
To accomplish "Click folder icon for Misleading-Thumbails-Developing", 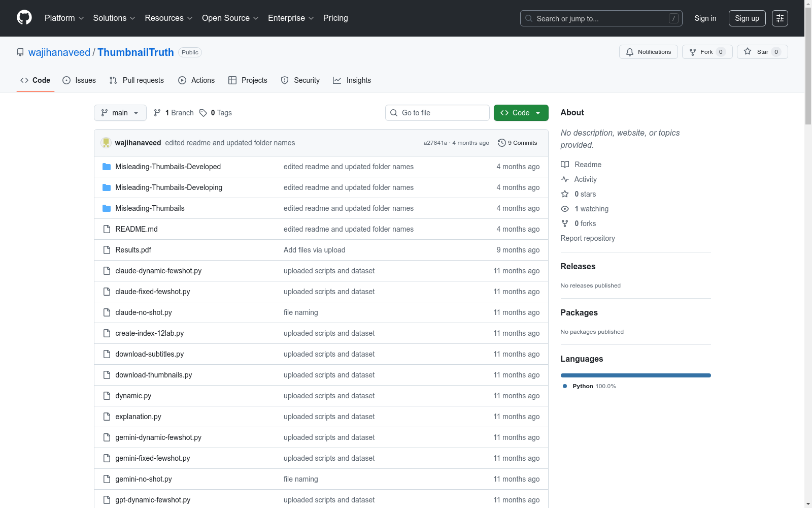I will coord(107,187).
